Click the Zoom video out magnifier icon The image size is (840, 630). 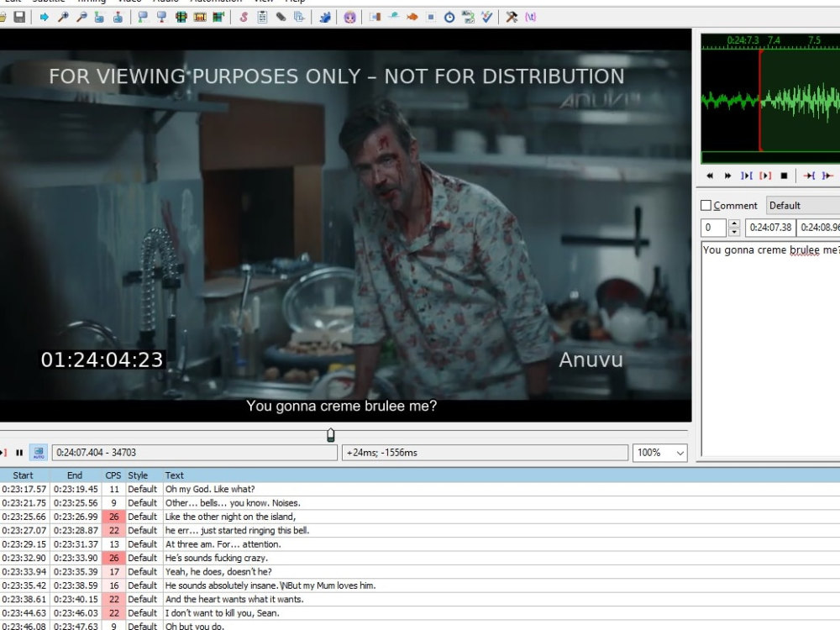(81, 17)
